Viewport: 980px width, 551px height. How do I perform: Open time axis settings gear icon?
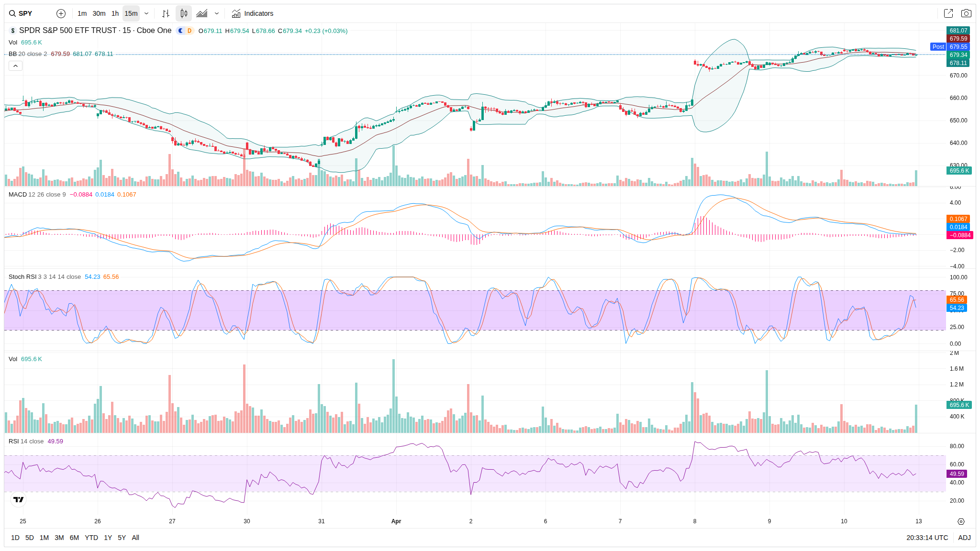coord(961,521)
